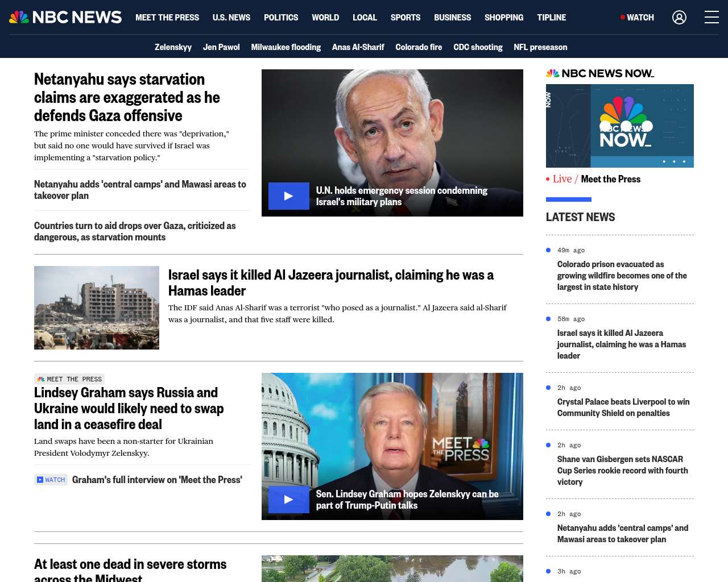728x582 pixels.
Task: Go to Politics section
Action: [x=281, y=17]
